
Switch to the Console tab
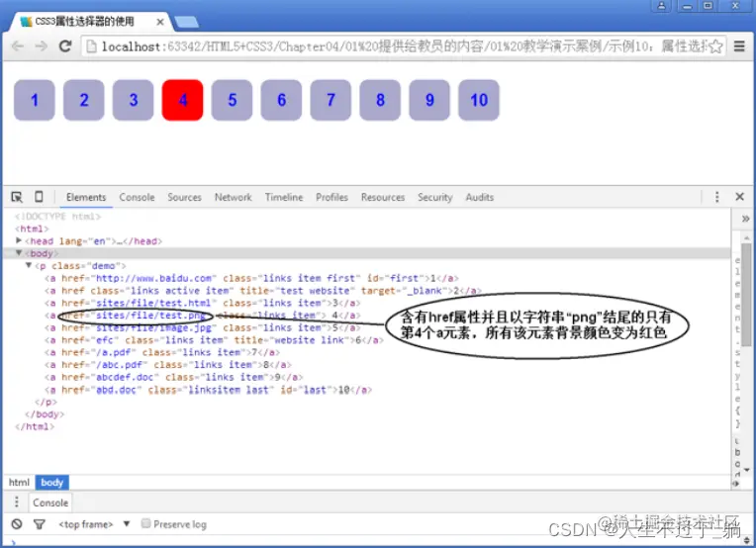click(x=137, y=197)
